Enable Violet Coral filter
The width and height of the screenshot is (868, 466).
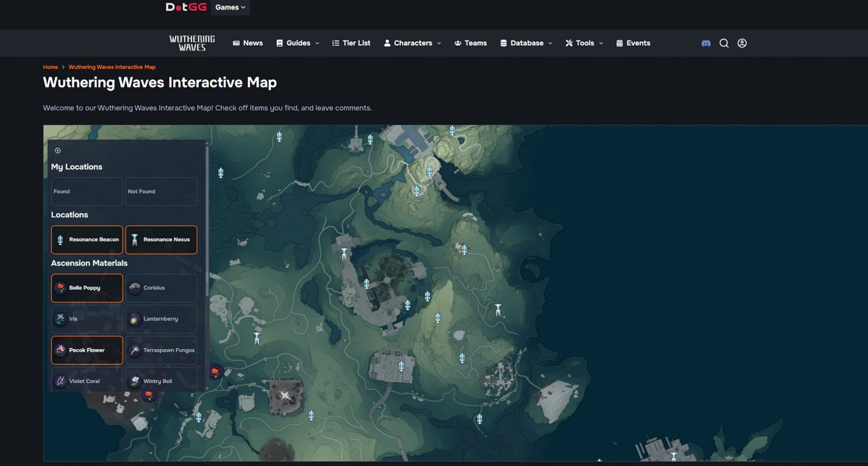point(87,380)
